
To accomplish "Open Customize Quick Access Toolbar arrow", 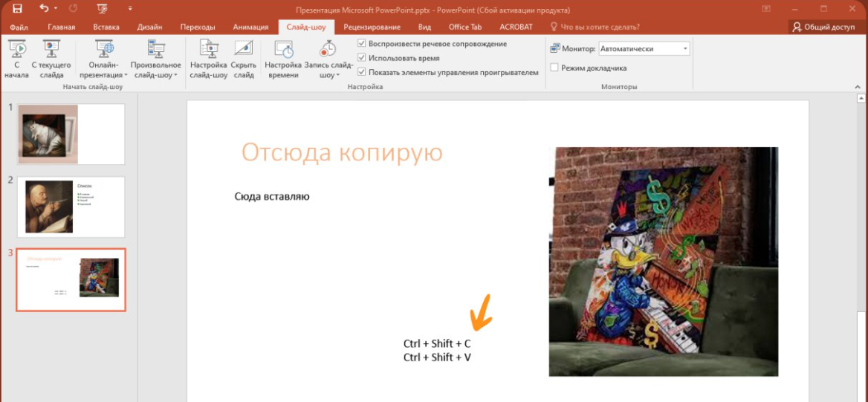I will coord(131,9).
